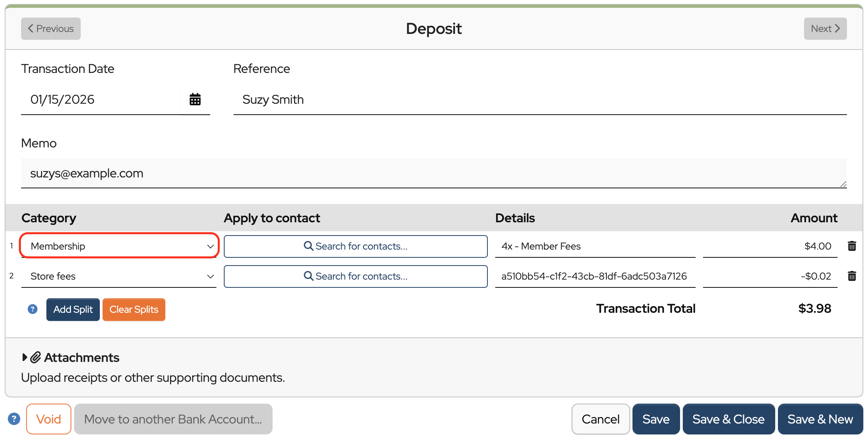The image size is (868, 443).
Task: Click the resize handle of Memo field
Action: (x=843, y=184)
